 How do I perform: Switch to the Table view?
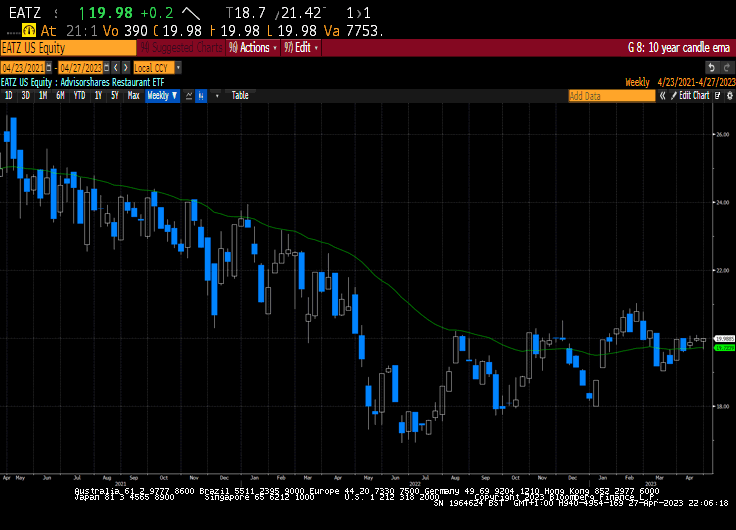(x=240, y=96)
